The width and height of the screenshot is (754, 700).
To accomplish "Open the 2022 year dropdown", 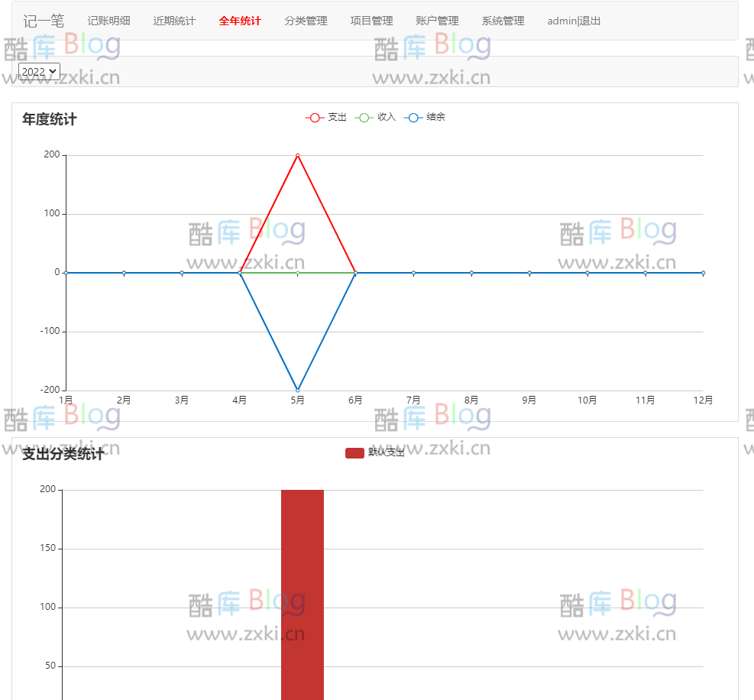I will tap(39, 72).
